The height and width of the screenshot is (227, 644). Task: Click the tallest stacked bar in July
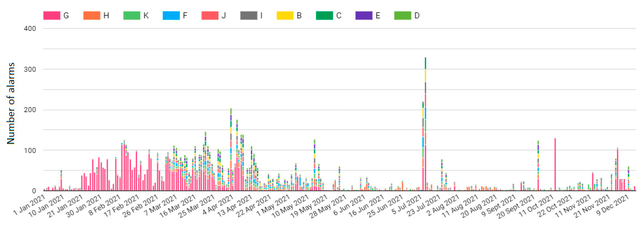pyautogui.click(x=425, y=125)
